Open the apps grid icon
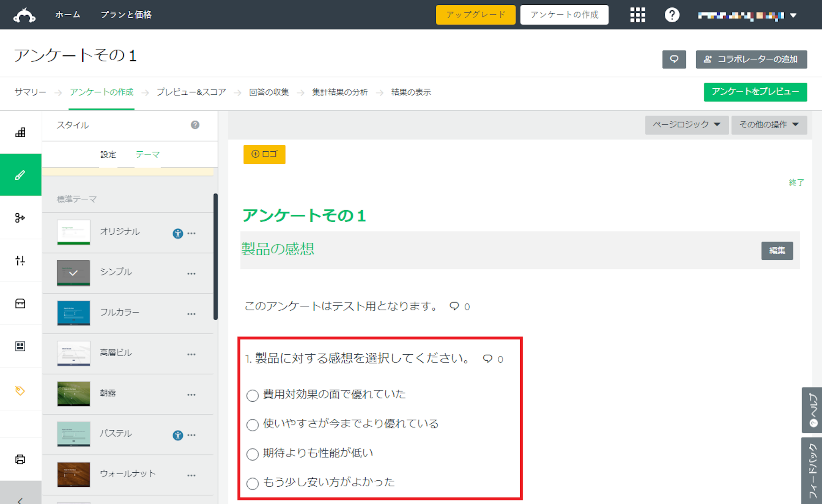The image size is (822, 504). (637, 15)
